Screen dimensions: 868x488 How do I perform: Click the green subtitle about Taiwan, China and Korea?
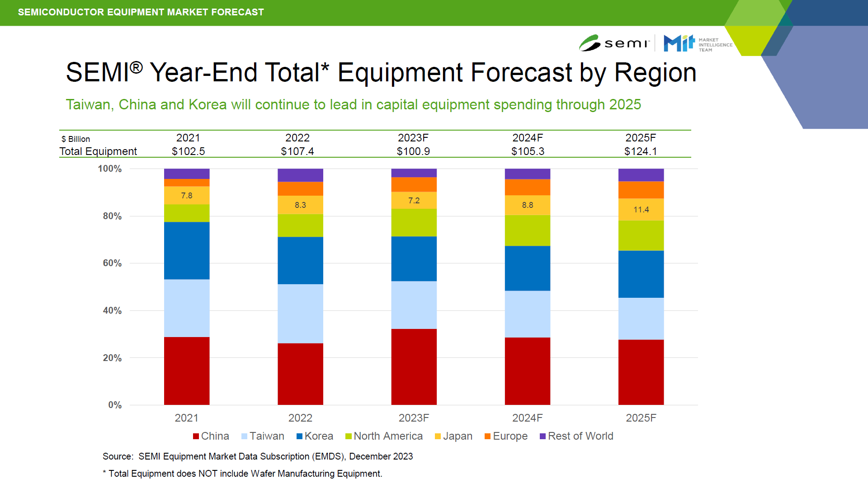coord(354,105)
